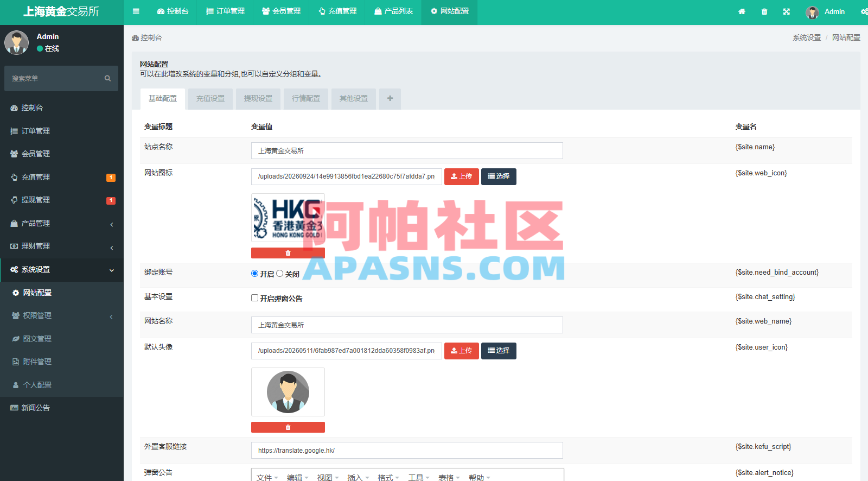The height and width of the screenshot is (481, 868).
Task: Click 上传 button for 默认头像
Action: coord(462,351)
